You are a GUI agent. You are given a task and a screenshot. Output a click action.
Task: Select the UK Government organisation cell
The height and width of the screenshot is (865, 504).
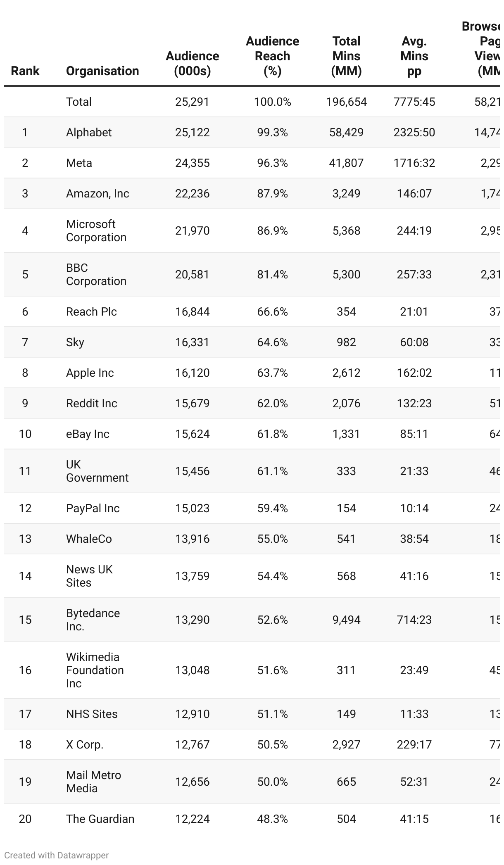click(x=97, y=471)
